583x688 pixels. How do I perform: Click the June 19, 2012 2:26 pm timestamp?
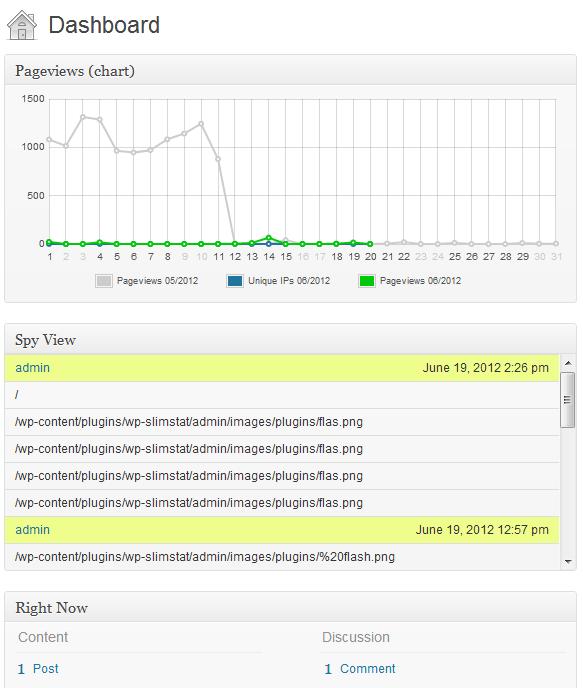(485, 368)
